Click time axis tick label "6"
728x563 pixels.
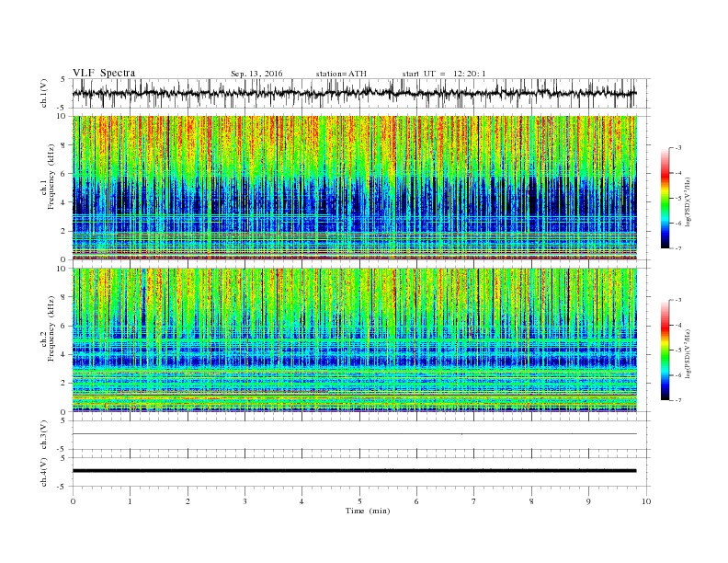pos(416,501)
